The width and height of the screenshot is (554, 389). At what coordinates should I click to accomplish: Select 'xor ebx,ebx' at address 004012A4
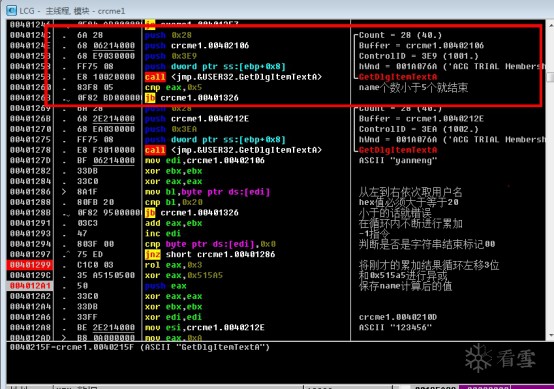pos(173,307)
